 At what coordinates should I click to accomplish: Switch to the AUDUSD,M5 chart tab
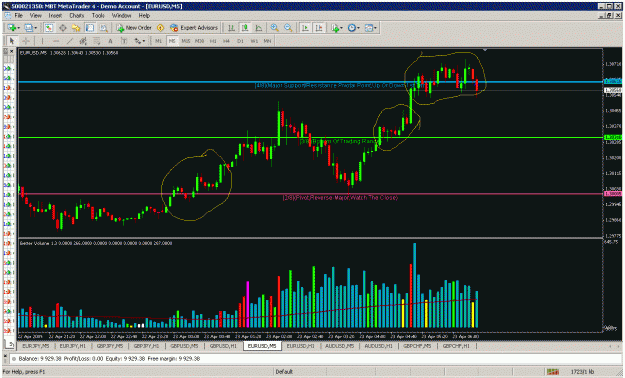tap(339, 346)
